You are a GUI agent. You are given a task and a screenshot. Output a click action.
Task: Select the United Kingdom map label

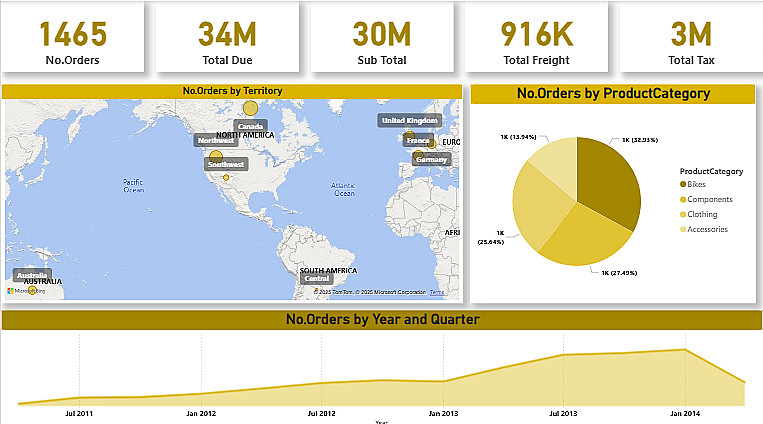pyautogui.click(x=410, y=120)
